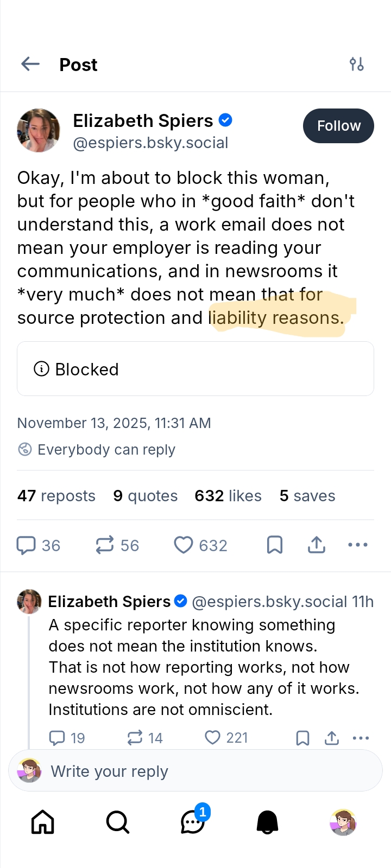391x868 pixels.
Task: Repost the main post showing 56
Action: tap(105, 545)
